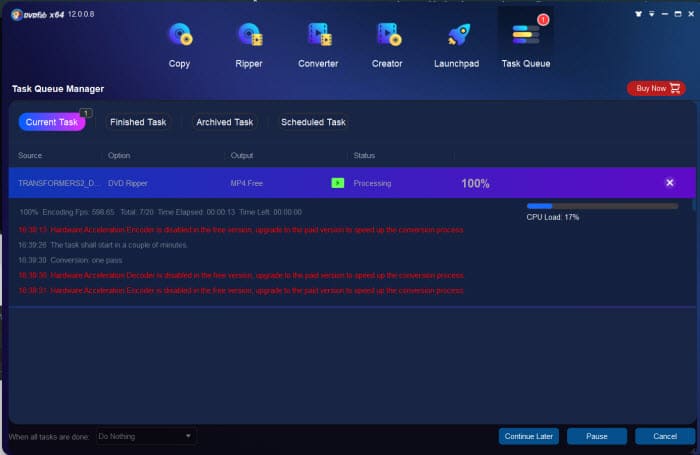Click the Continue Later button

click(x=529, y=436)
